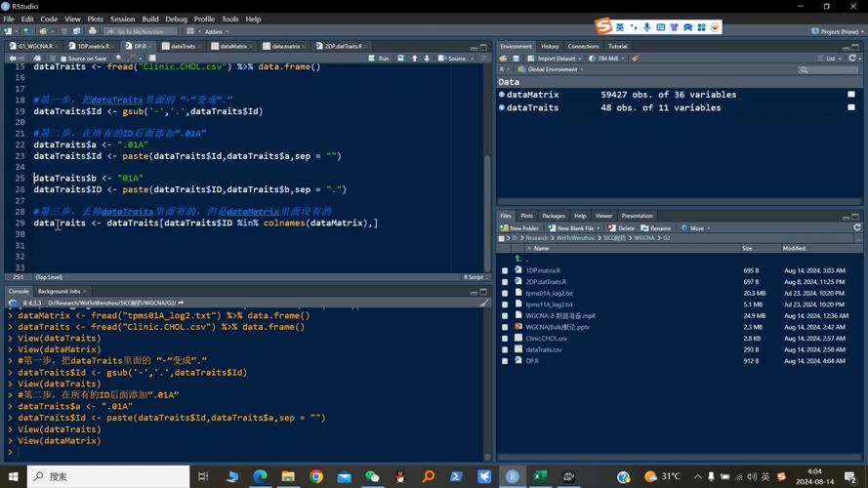Go up to the parent directory

526,260
